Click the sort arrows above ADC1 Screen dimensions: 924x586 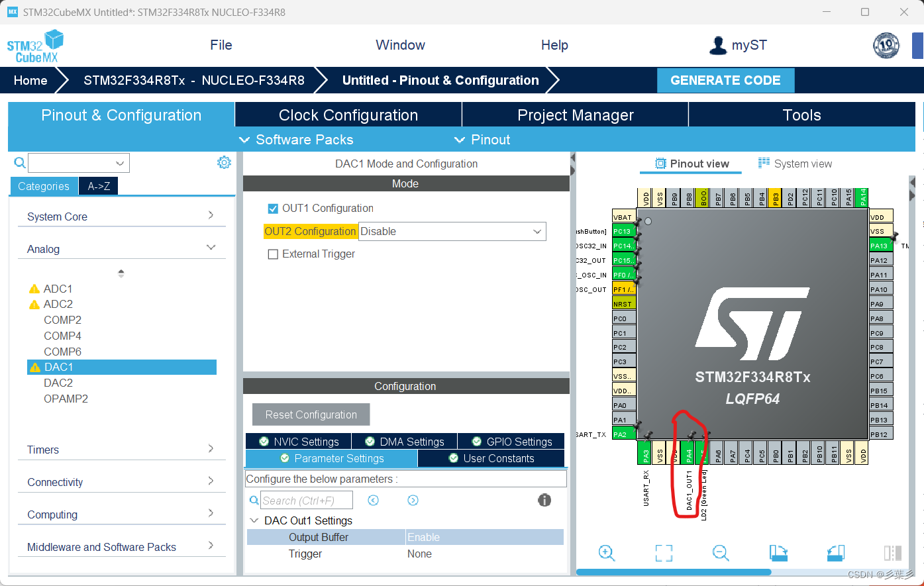[x=121, y=273]
